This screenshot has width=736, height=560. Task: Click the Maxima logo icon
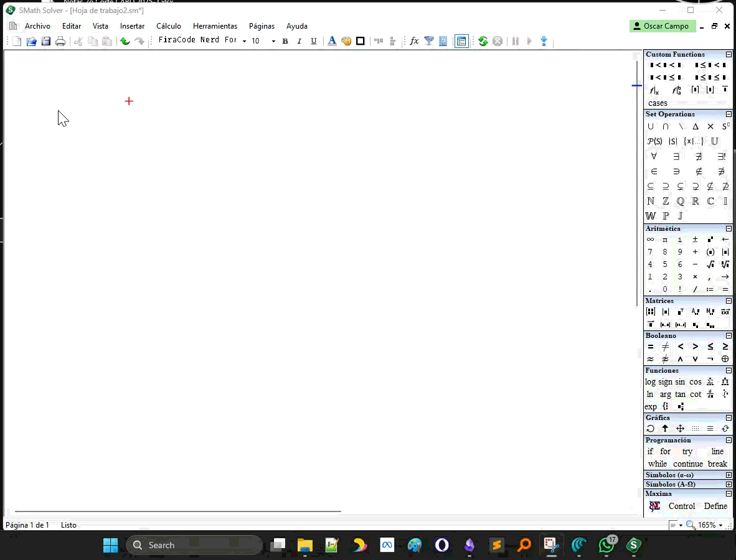tap(654, 506)
